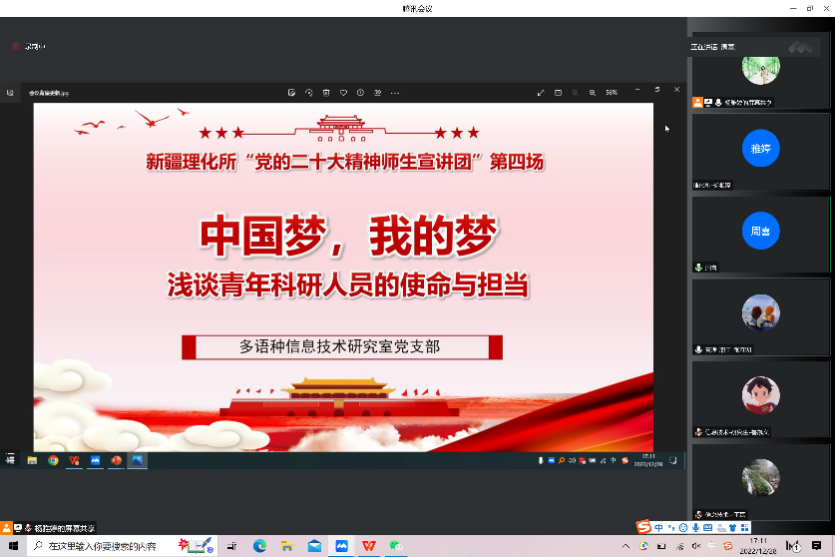Screen dimensions: 835x557
Task: Toggle the favorite heart icon in photo viewer
Action: tap(343, 92)
